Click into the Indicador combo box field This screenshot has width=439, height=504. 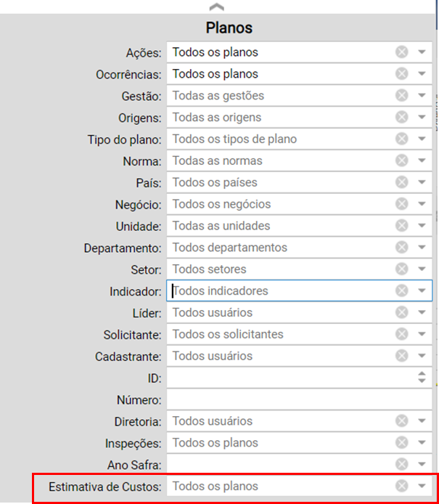click(x=299, y=290)
